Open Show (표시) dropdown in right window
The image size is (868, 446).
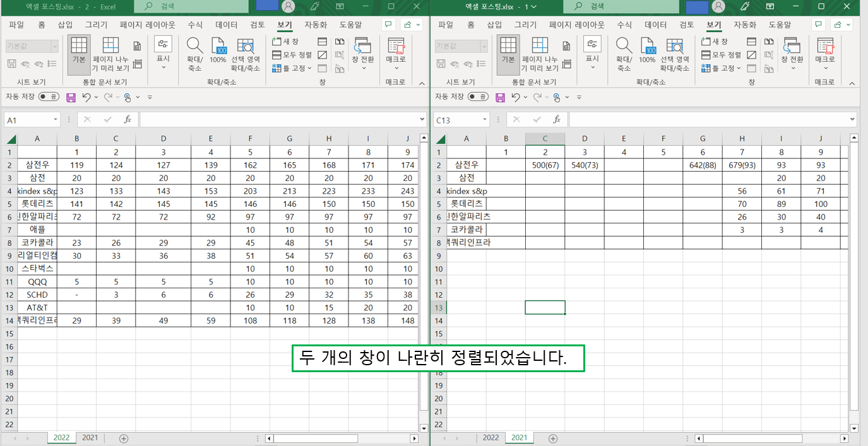point(593,51)
